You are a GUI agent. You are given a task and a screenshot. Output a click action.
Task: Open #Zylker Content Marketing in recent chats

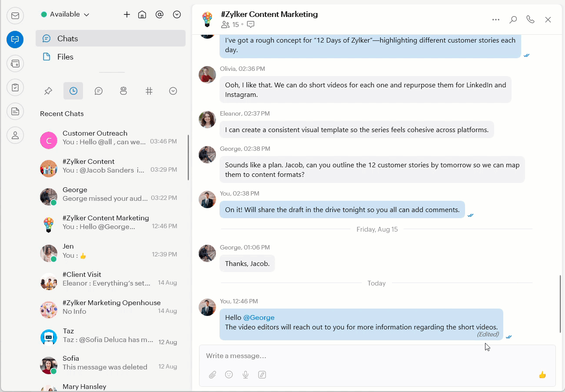pyautogui.click(x=111, y=225)
